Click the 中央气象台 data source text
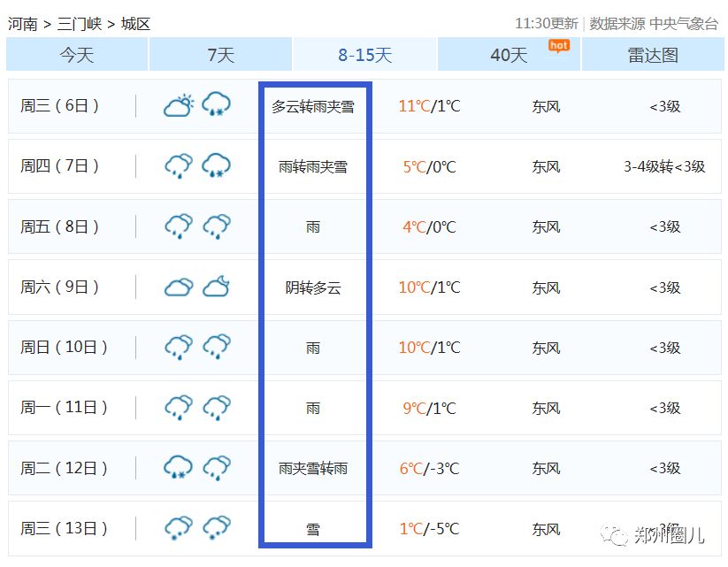 tap(684, 24)
